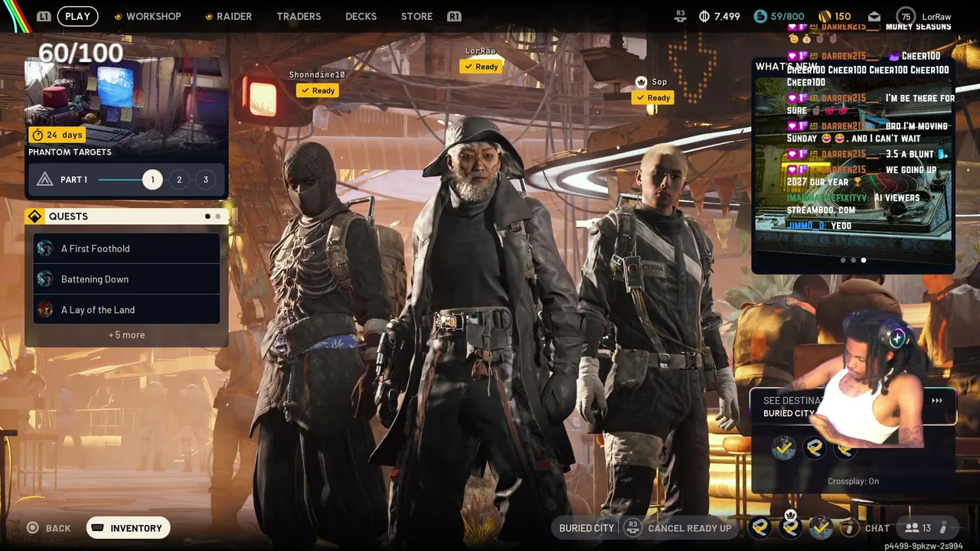
Task: Click the checkmarked squad avatar in bottom bar
Action: click(822, 527)
